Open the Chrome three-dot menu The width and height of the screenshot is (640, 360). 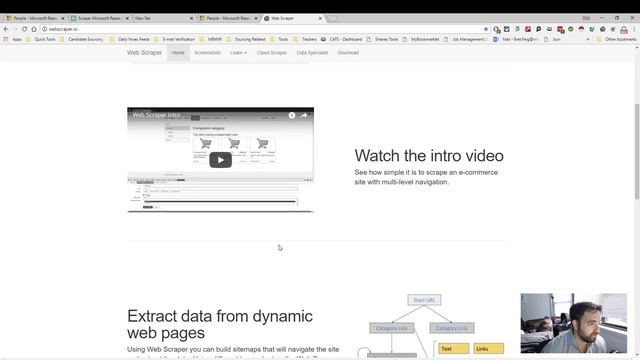tap(634, 29)
